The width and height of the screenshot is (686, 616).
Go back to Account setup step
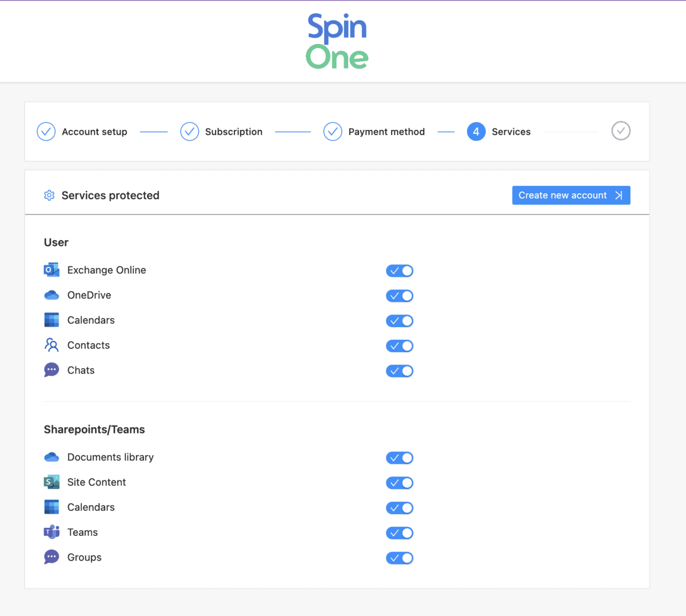[82, 132]
